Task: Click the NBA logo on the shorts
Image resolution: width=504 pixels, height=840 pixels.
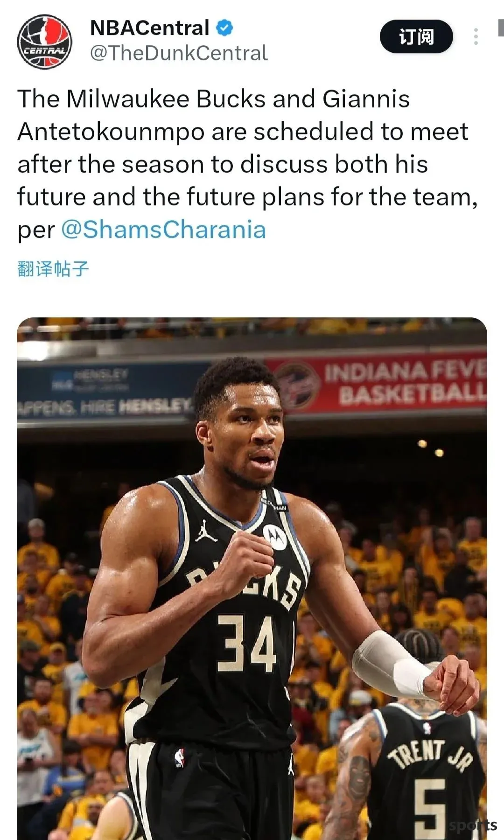Action: [x=179, y=758]
